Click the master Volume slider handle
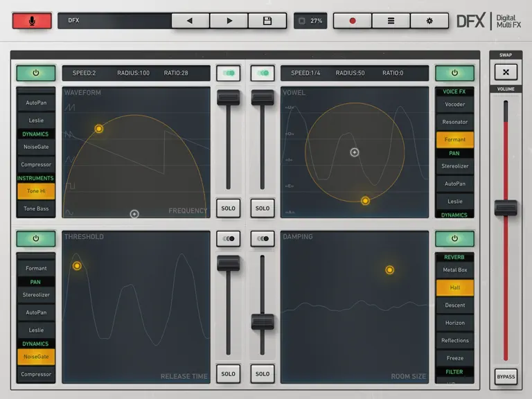Image resolution: width=532 pixels, height=399 pixels. click(506, 208)
